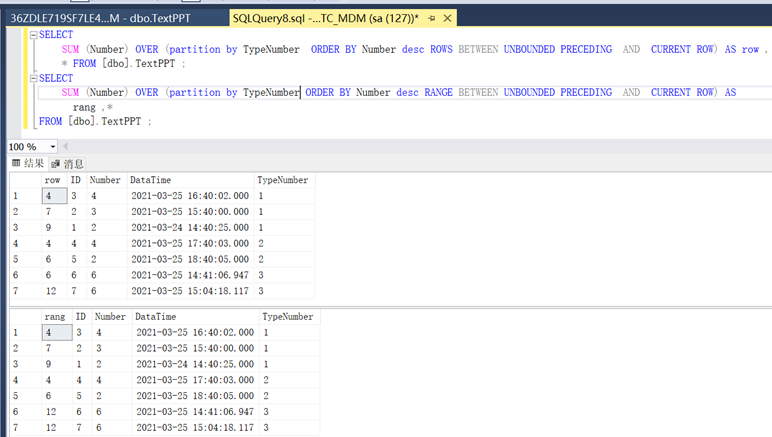Select the value 12 in the row column
The image size is (772, 437).
(x=54, y=291)
